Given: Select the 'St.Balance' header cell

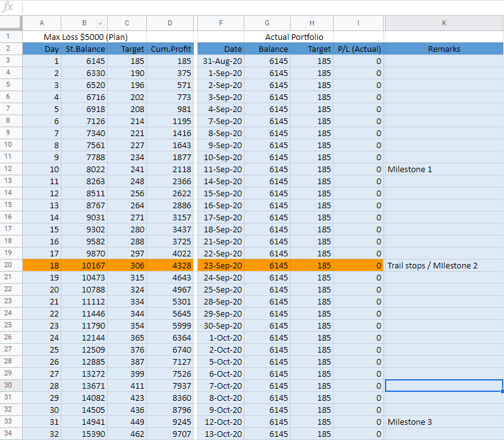Looking at the screenshot, I should [84, 49].
